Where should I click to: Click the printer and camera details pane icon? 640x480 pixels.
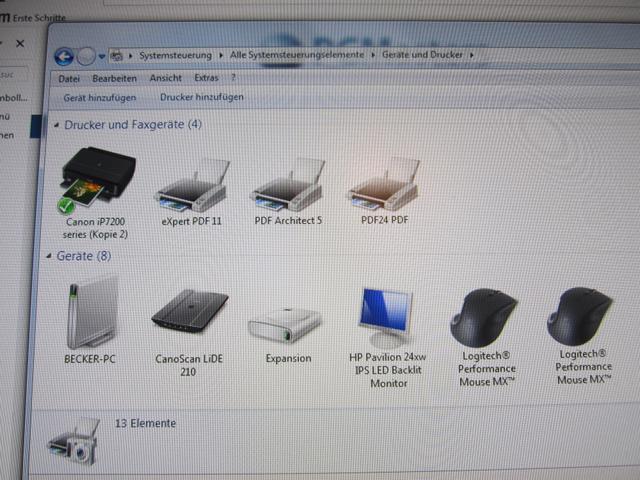(x=74, y=441)
